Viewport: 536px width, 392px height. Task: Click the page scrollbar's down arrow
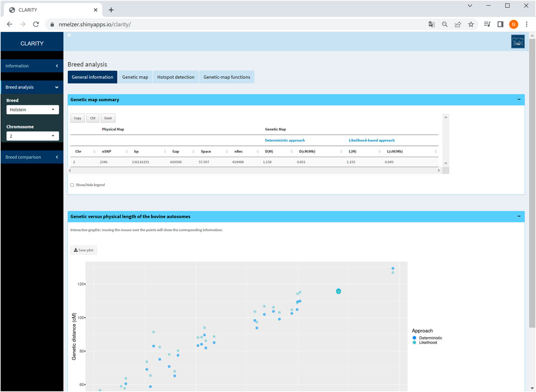pyautogui.click(x=532, y=389)
